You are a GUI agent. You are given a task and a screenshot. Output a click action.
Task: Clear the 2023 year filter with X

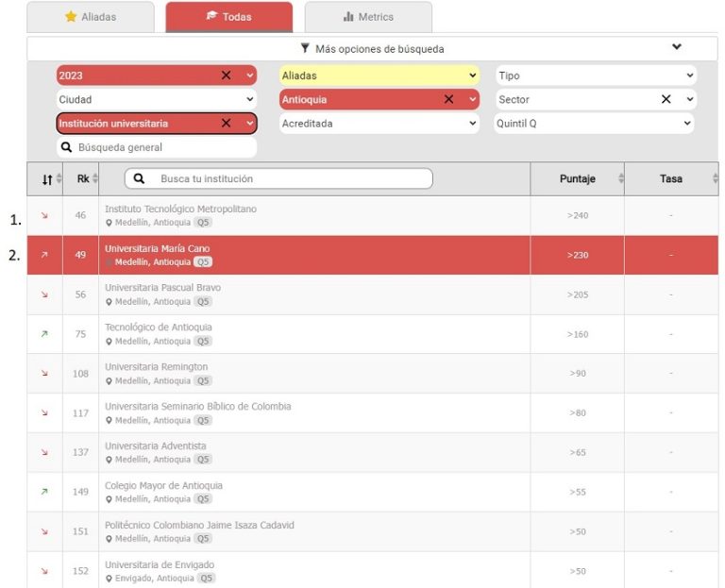tap(226, 76)
